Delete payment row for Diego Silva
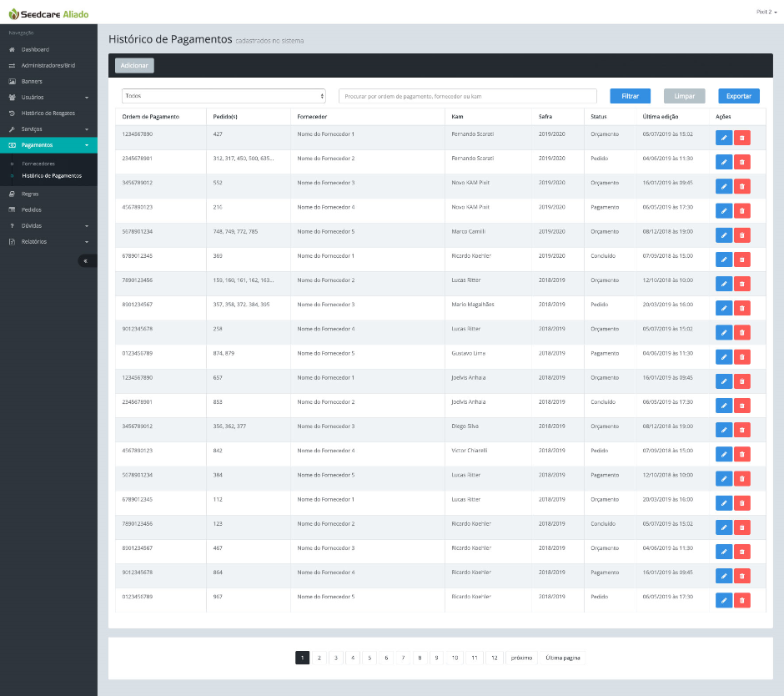Viewport: 784px width, 696px height. pyautogui.click(x=742, y=430)
